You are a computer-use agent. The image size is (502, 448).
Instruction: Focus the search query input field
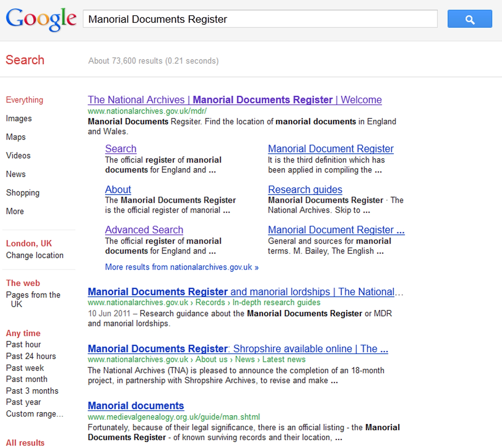[x=260, y=19]
